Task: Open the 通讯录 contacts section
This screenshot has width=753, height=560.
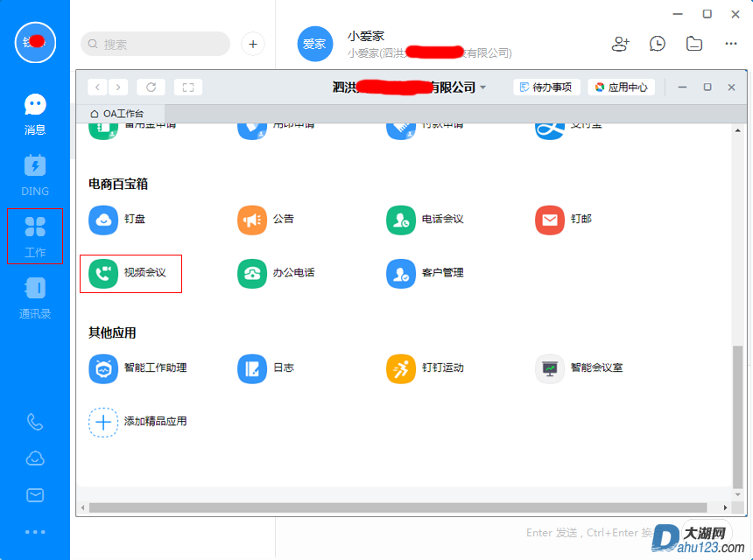Action: [35, 297]
